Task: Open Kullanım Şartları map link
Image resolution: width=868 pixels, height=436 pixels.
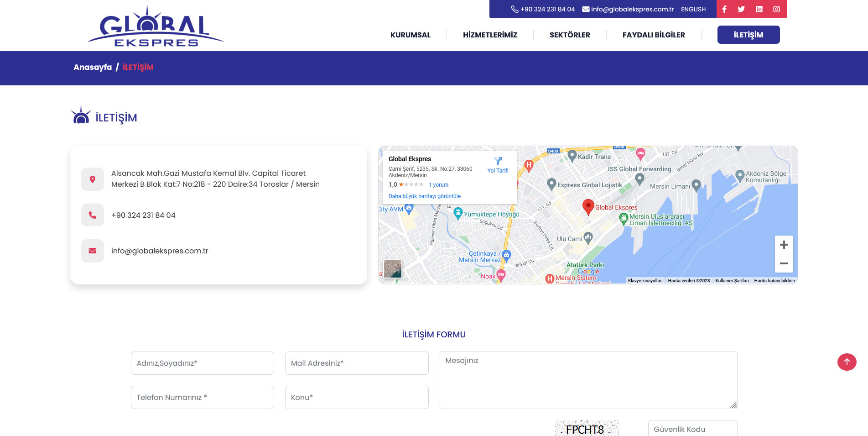Action: click(732, 281)
